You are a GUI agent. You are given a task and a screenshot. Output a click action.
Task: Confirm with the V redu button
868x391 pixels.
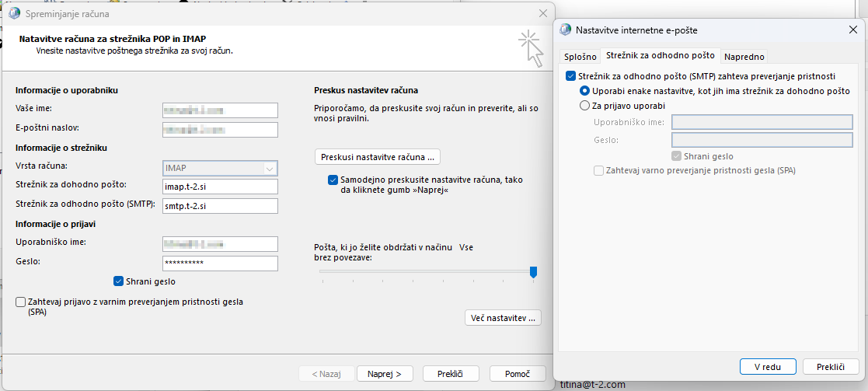click(768, 367)
